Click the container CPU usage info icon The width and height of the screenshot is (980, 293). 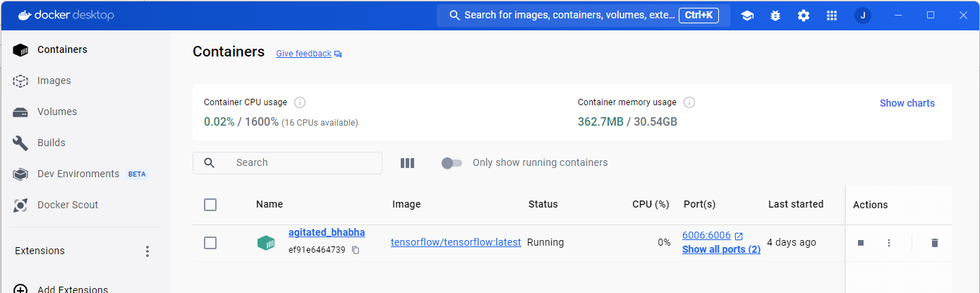pyautogui.click(x=299, y=102)
